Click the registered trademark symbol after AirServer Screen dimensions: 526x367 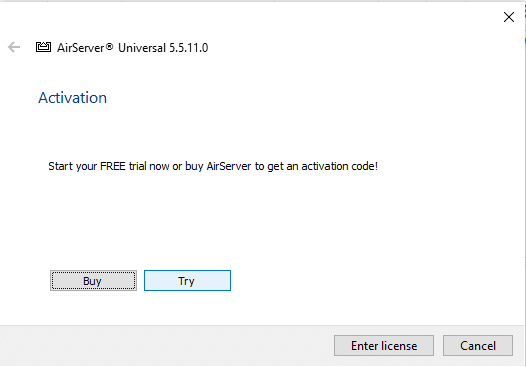click(109, 46)
